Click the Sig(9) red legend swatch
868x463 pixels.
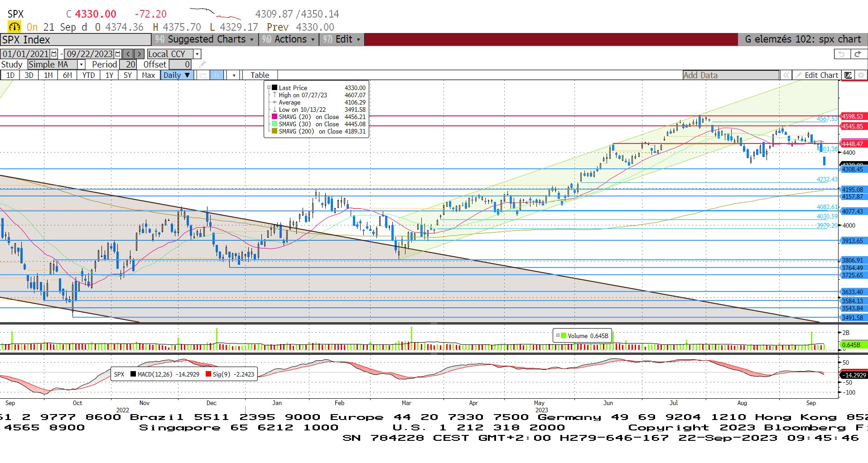(208, 374)
